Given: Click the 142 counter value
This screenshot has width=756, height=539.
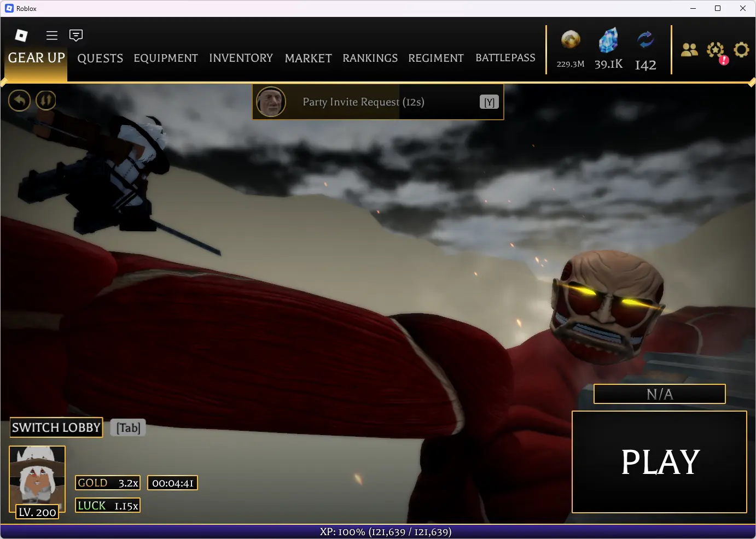Looking at the screenshot, I should coord(645,65).
